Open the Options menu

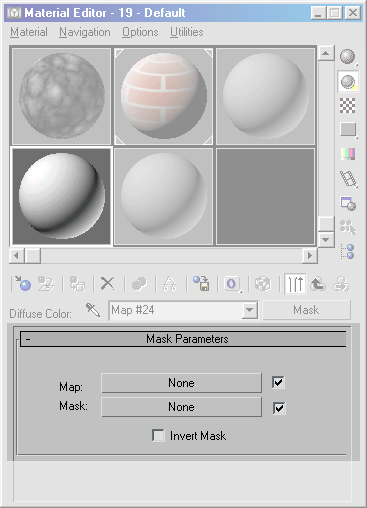click(x=140, y=32)
